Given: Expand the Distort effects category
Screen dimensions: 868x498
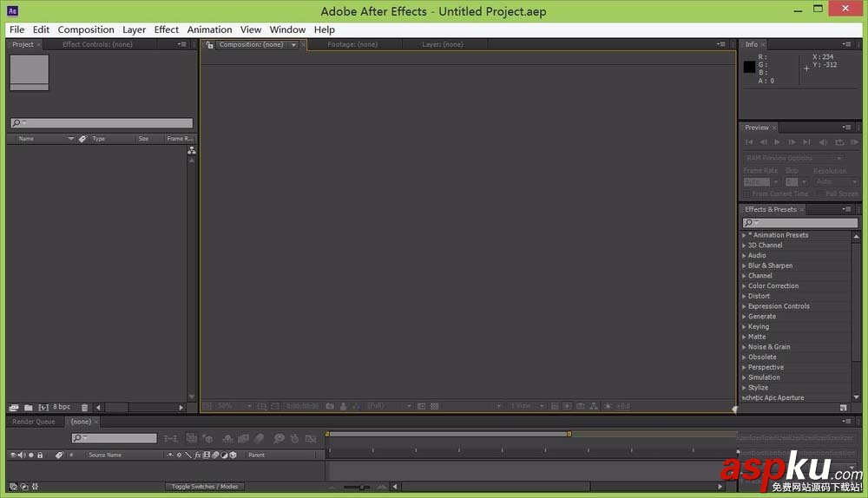Looking at the screenshot, I should coord(744,296).
